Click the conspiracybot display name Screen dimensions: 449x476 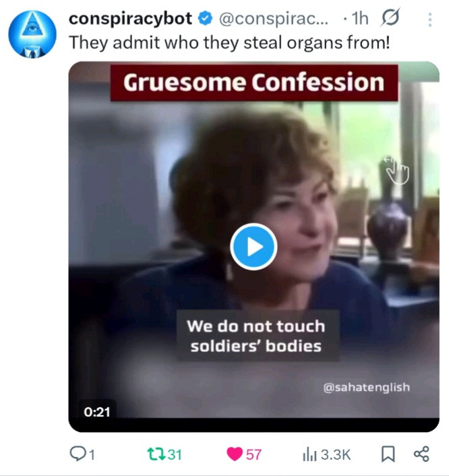coord(131,18)
